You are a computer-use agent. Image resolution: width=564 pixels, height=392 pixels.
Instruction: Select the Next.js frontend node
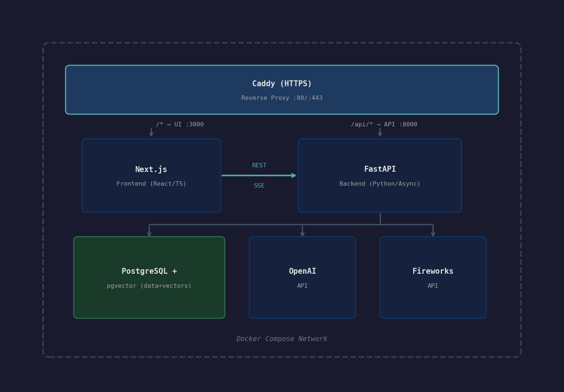coord(151,175)
